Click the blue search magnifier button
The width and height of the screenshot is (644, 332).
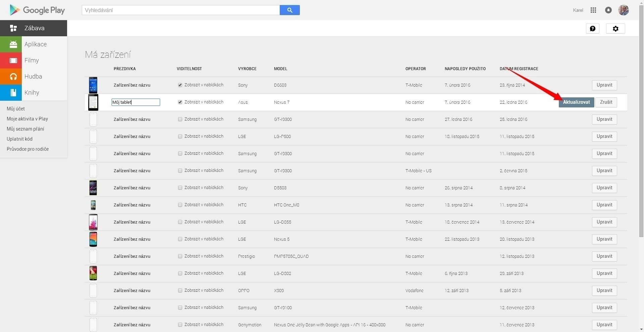(290, 10)
